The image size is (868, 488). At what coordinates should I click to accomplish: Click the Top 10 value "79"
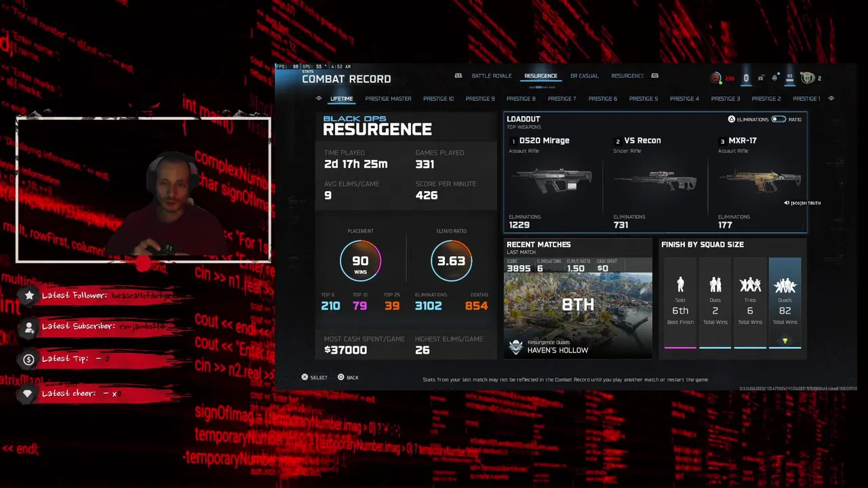pos(360,306)
